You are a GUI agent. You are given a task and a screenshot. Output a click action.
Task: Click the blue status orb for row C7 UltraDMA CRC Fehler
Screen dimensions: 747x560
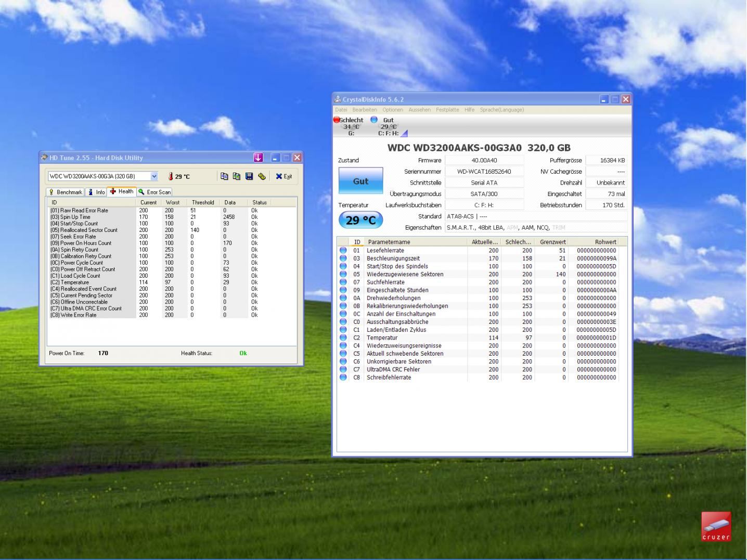point(343,370)
